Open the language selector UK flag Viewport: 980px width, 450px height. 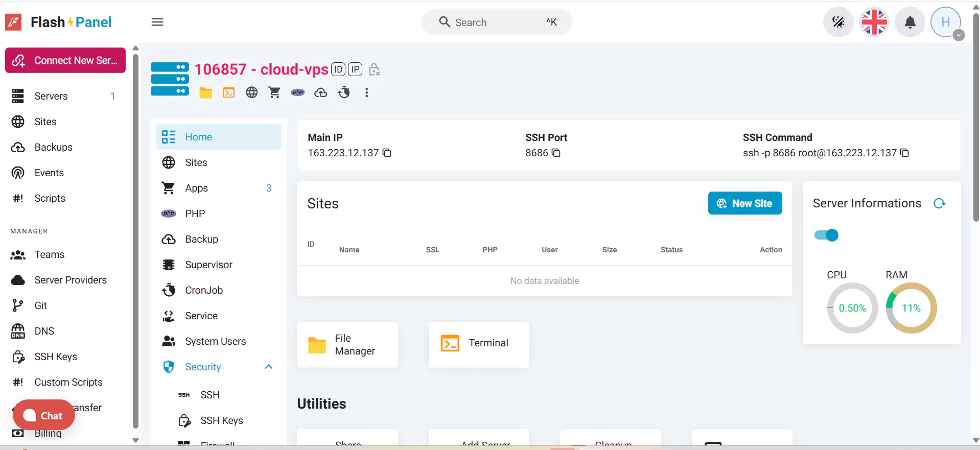[874, 22]
